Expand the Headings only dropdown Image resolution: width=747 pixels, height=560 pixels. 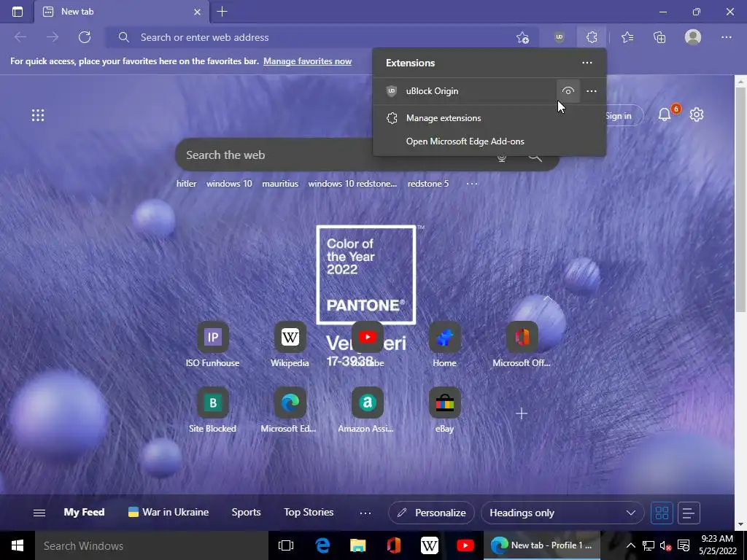[562, 513]
